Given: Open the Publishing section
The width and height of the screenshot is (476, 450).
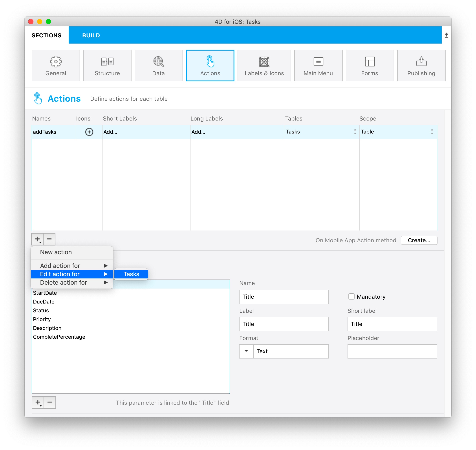Looking at the screenshot, I should click(421, 66).
